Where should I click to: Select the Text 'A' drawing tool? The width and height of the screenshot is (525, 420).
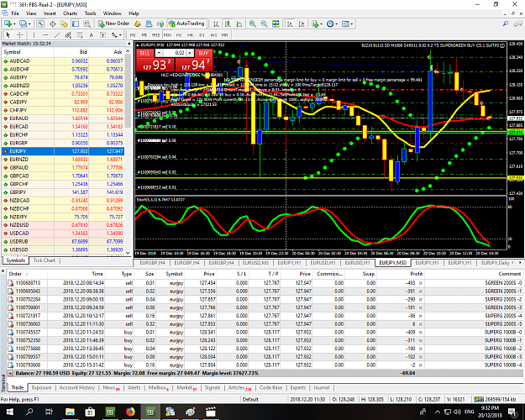pyautogui.click(x=91, y=34)
